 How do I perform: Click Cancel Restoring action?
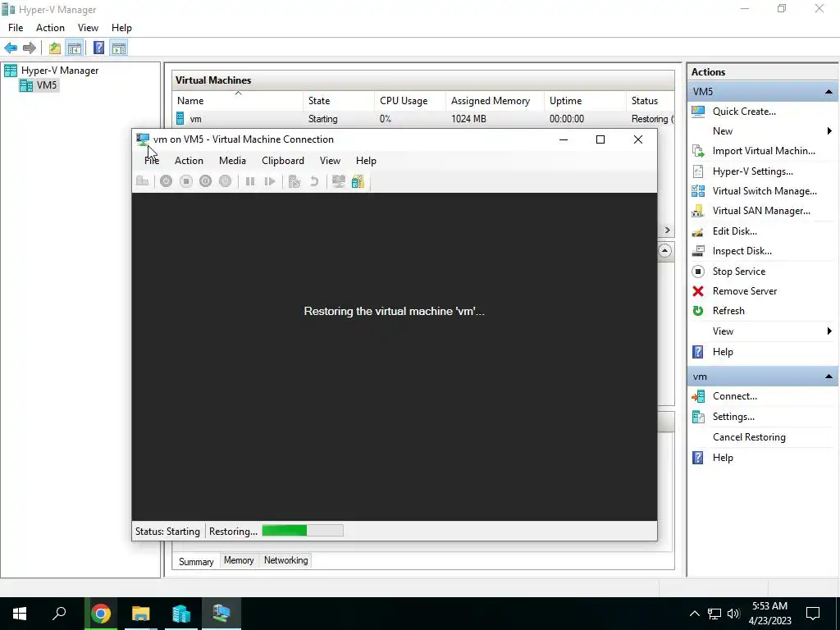[749, 437]
